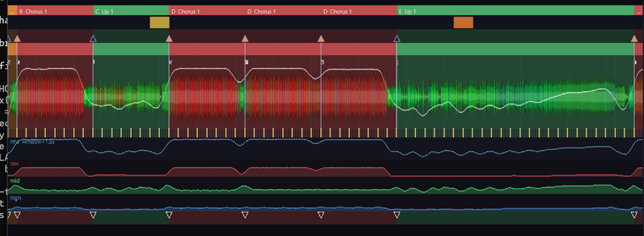Select the orange triangle where C Up 1 ends
This screenshot has width=644, height=236.
169,39
